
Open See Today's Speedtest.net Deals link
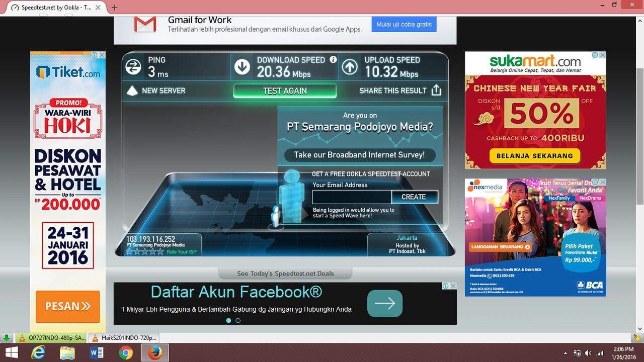pos(285,274)
